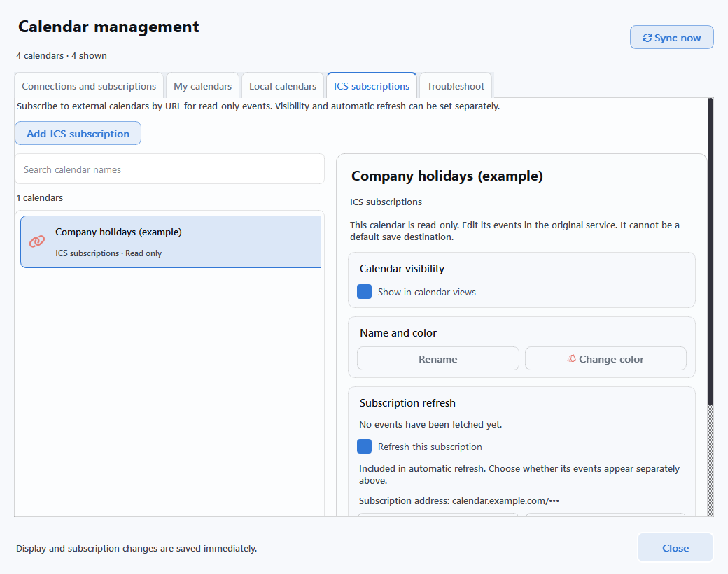Click the '4 calendars · 4 shown' summary text
Image resolution: width=728 pixels, height=574 pixels.
coord(62,55)
